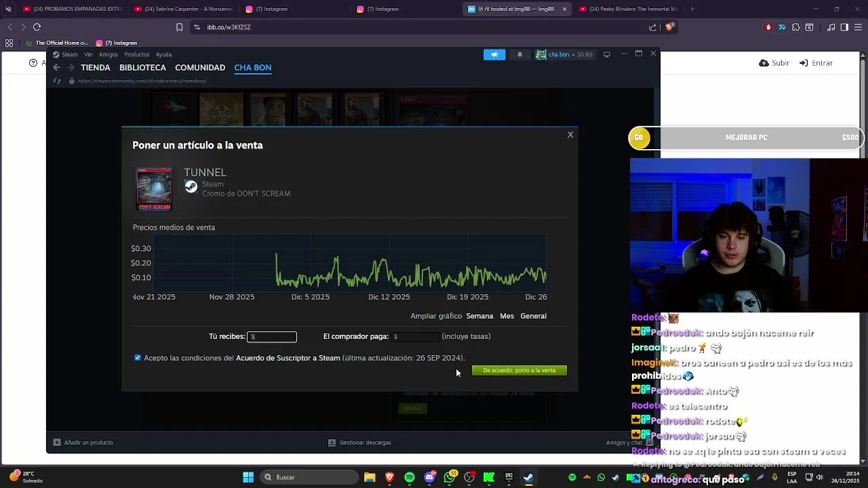Open the browser main menu icon
This screenshot has height=488, width=868.
tap(858, 27)
